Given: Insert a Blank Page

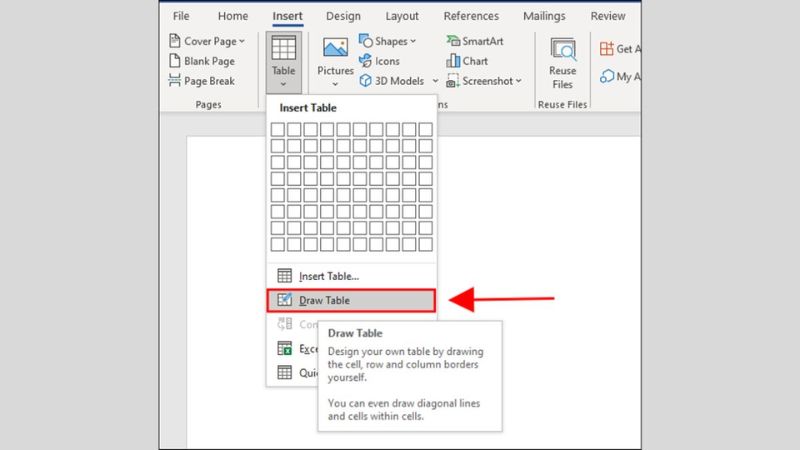Looking at the screenshot, I should pos(202,61).
